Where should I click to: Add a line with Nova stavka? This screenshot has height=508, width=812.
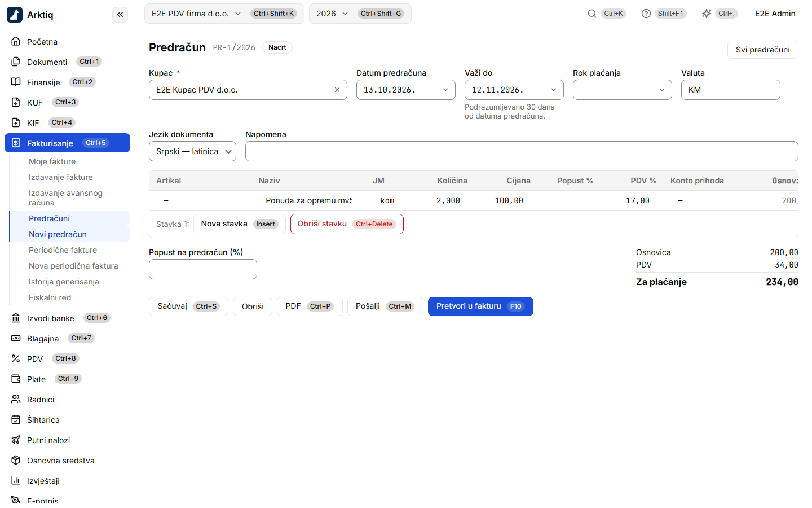[240, 224]
